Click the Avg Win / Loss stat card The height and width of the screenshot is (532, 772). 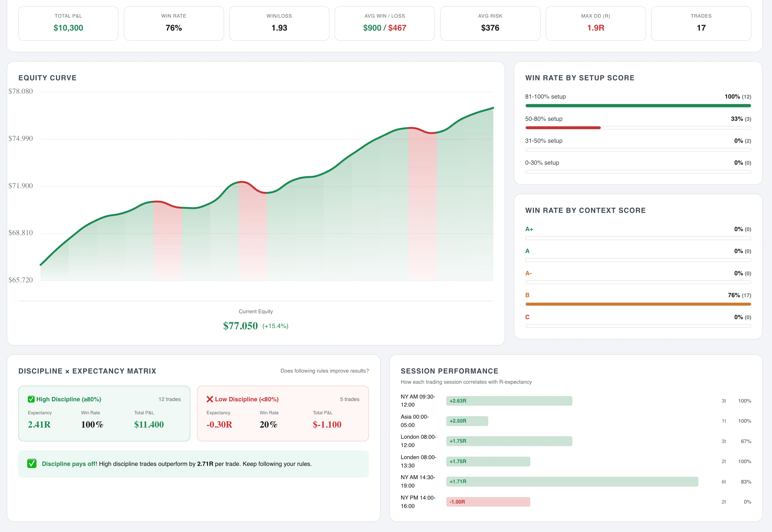click(x=384, y=24)
